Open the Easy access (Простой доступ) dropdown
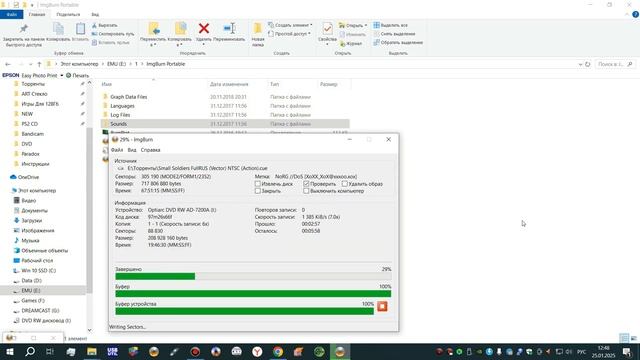The height and width of the screenshot is (360, 640). pos(289,33)
